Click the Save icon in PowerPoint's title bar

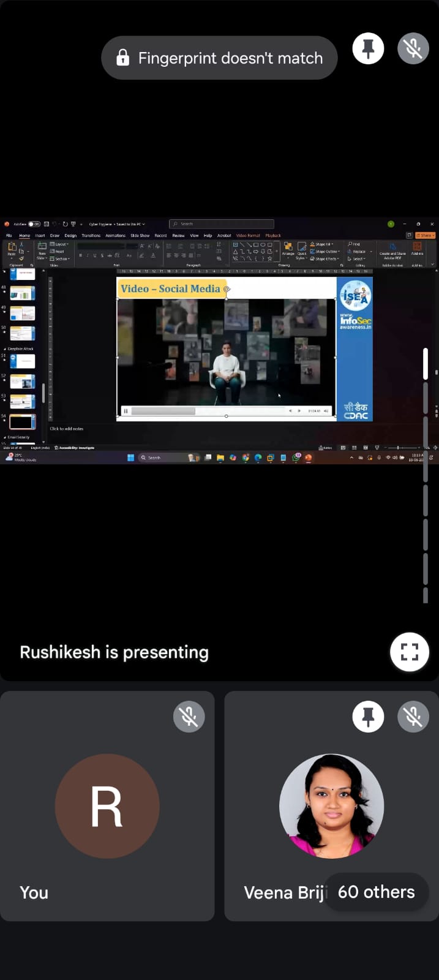point(47,224)
